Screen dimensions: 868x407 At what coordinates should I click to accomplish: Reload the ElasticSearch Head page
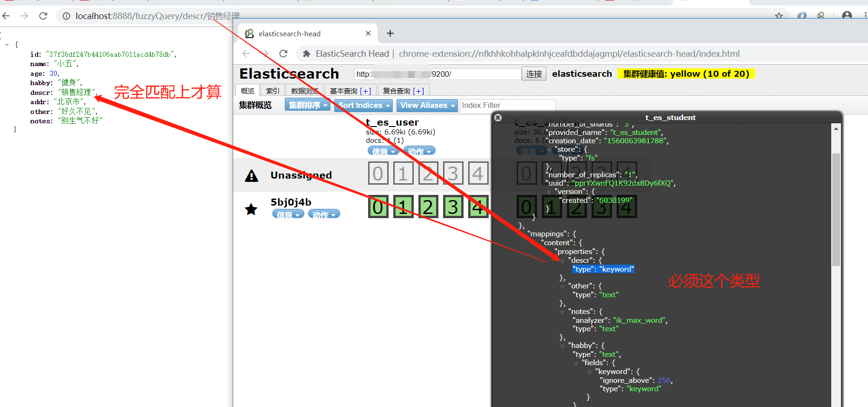coord(283,53)
